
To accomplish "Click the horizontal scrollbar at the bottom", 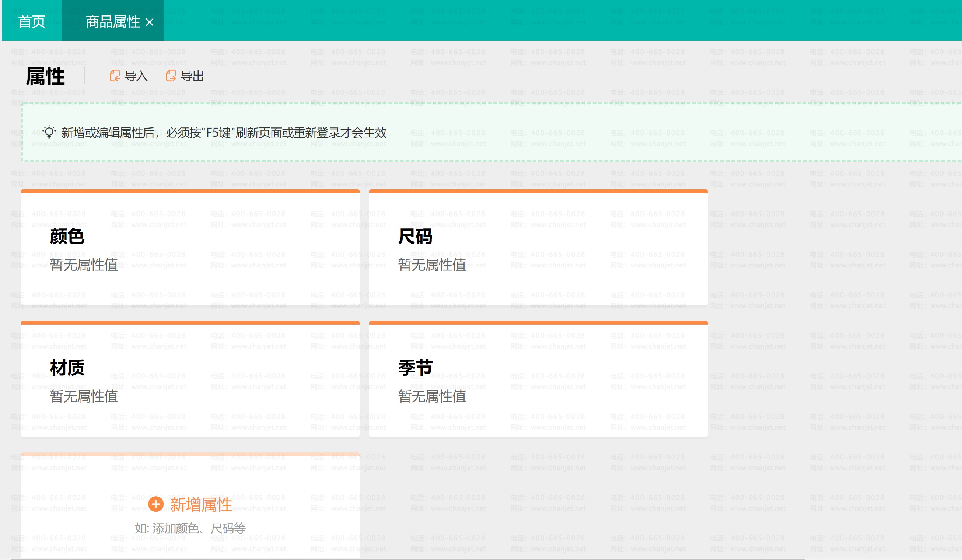I will 408,559.
